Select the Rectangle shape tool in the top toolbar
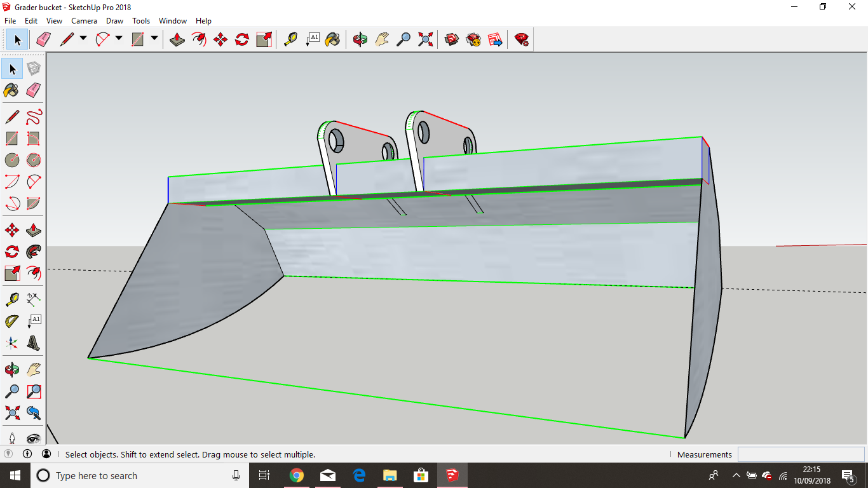 tap(138, 39)
